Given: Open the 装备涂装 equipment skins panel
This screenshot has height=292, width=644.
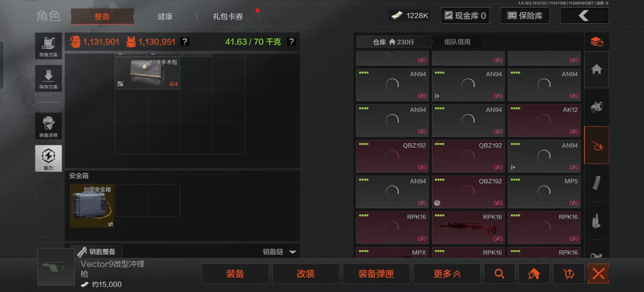Looking at the screenshot, I should (48, 126).
